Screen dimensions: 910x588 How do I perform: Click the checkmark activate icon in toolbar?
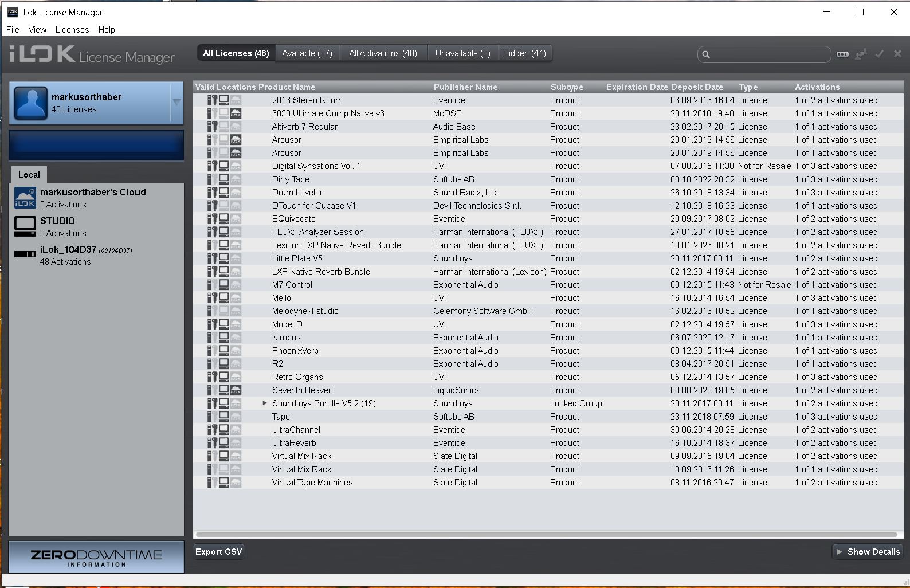[880, 54]
